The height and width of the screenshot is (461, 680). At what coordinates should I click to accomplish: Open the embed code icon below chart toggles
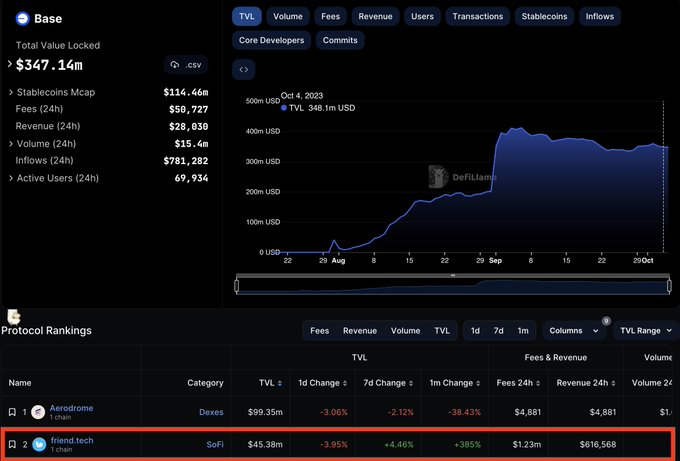tap(244, 69)
